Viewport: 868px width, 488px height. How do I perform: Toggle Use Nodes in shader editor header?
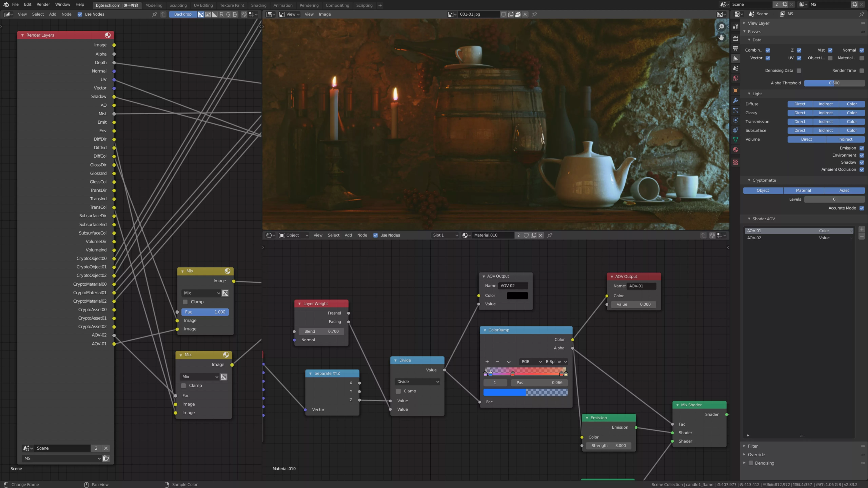375,235
